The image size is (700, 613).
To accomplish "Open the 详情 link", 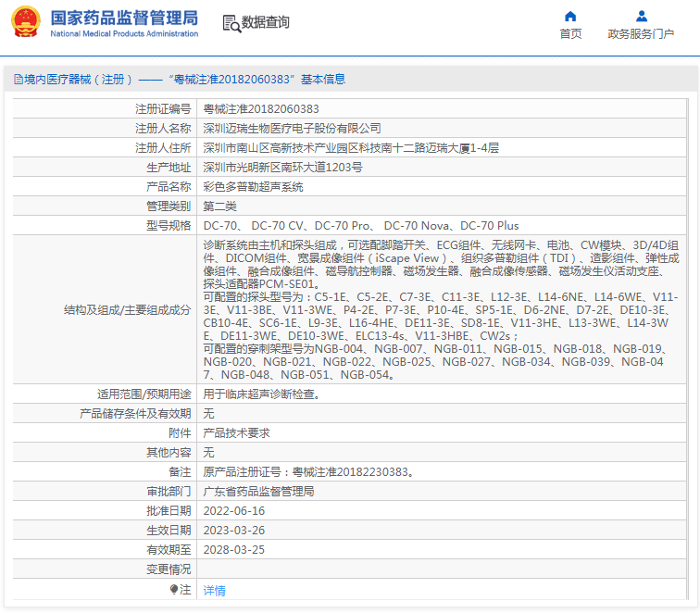I will point(214,591).
